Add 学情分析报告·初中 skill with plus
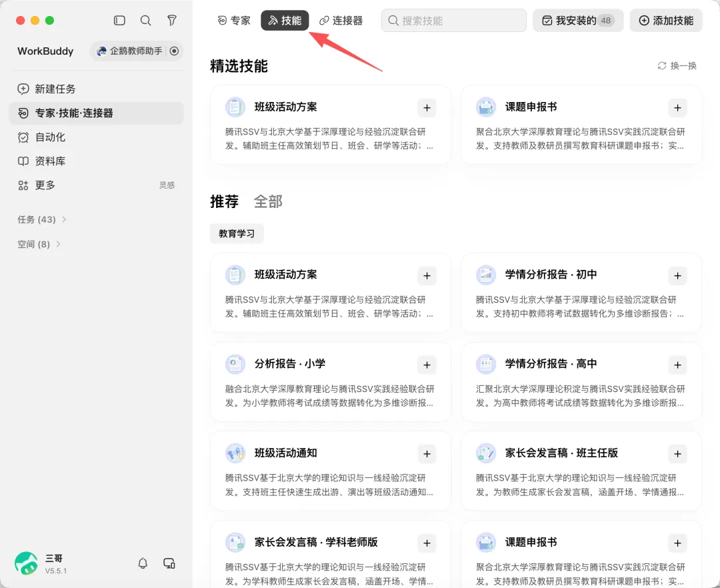Image resolution: width=720 pixels, height=588 pixels. click(678, 276)
